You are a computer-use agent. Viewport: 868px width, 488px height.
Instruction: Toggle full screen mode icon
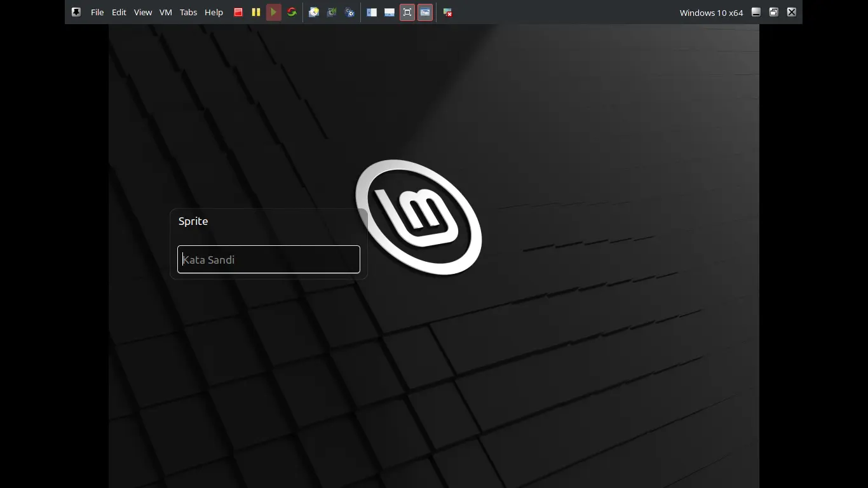pyautogui.click(x=407, y=12)
